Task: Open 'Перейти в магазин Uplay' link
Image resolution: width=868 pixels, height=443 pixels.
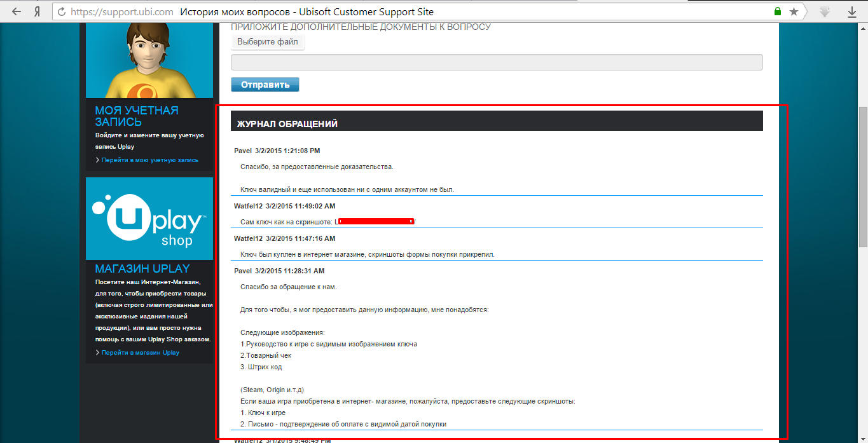Action: 141,352
